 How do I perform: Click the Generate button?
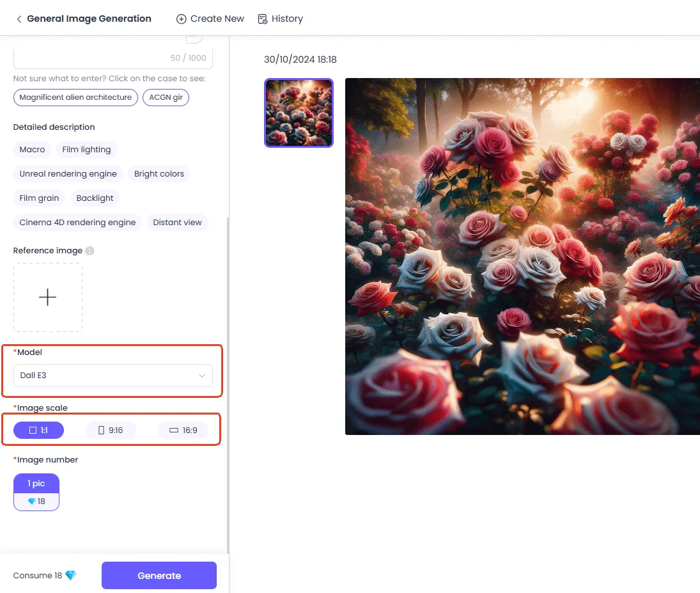point(159,576)
